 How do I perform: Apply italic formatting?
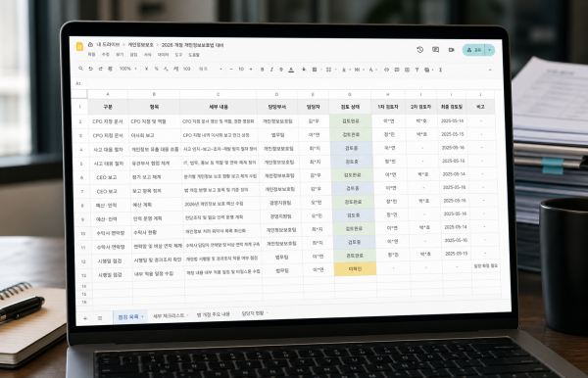pos(271,70)
